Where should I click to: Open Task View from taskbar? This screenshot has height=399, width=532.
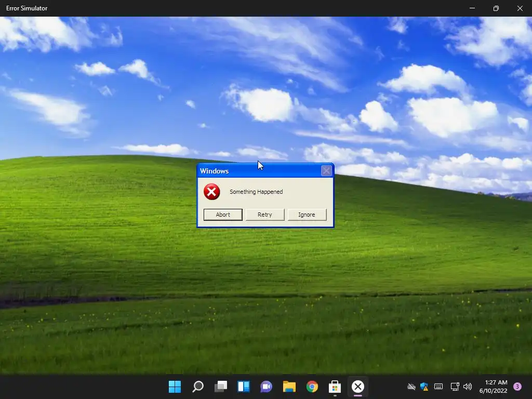pos(221,387)
